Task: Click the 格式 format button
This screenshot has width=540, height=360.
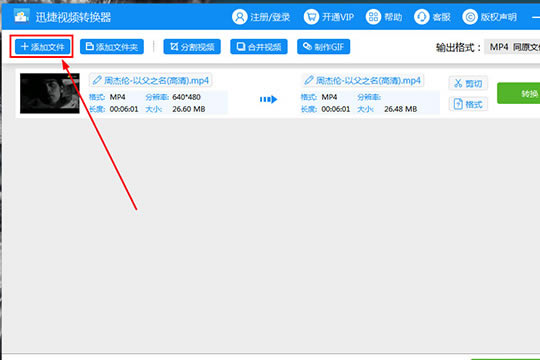Action: [468, 104]
